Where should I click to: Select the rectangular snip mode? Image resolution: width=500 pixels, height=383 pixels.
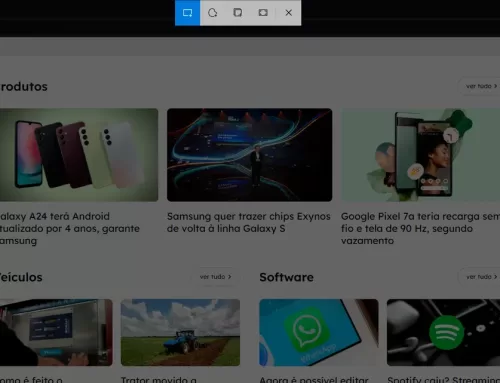187,13
